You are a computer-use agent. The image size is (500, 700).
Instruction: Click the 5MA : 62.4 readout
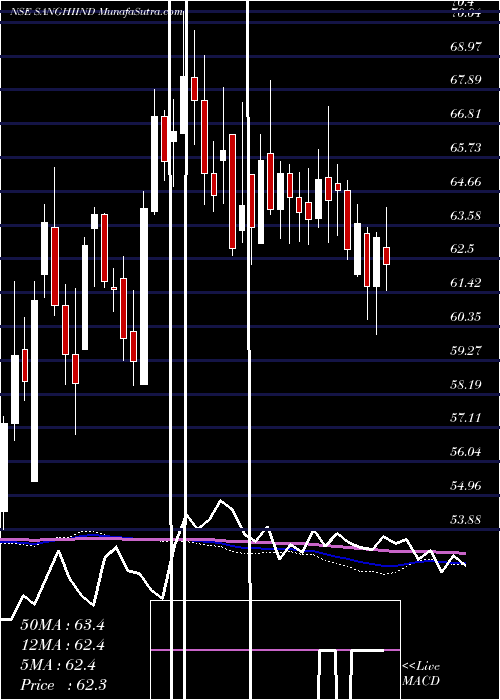58,665
